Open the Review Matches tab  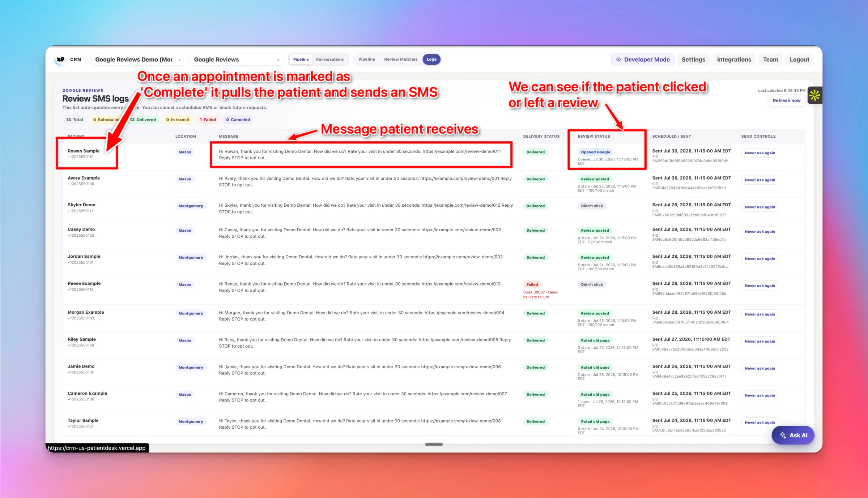coord(401,59)
